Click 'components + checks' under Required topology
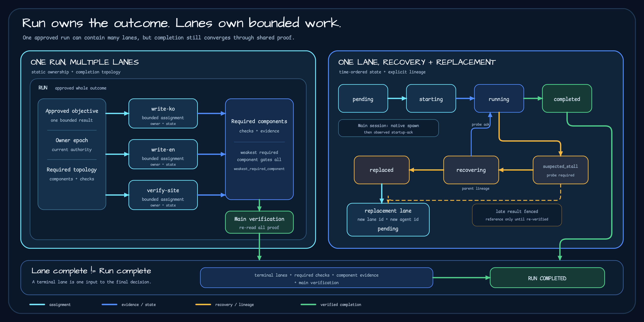This screenshot has width=644, height=322. pyautogui.click(x=72, y=179)
